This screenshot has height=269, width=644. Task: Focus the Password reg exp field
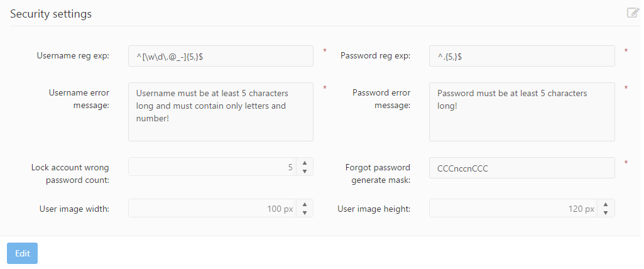(x=521, y=56)
